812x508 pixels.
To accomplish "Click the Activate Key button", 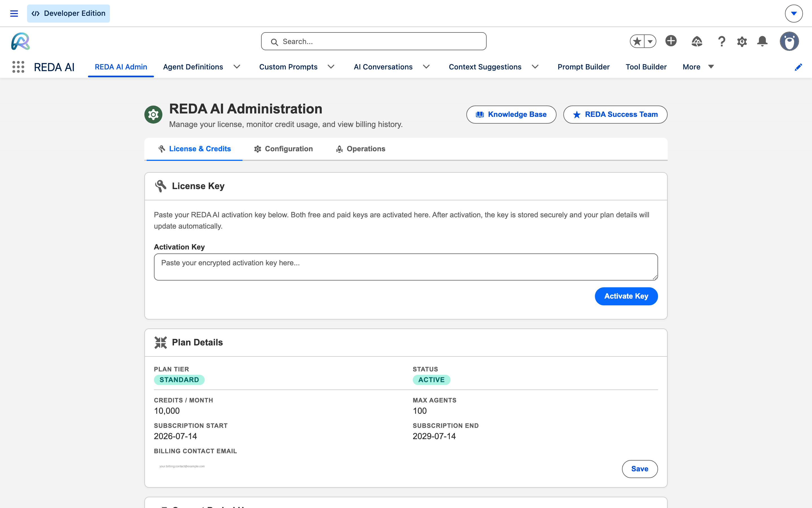I will click(x=626, y=296).
